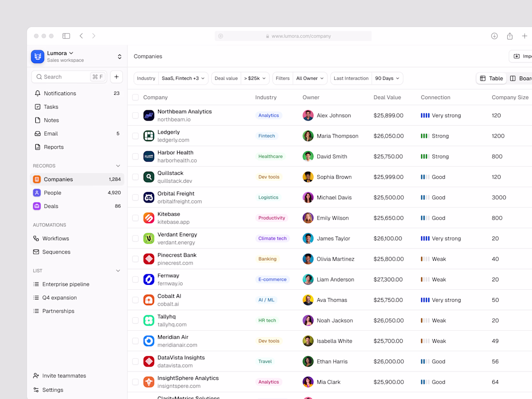Click the share icon in browser toolbar

click(510, 36)
